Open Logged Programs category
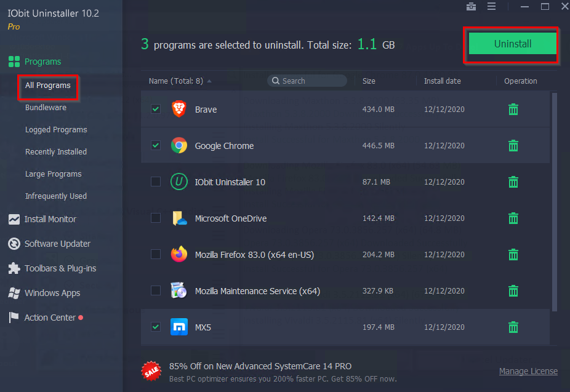 (x=56, y=130)
